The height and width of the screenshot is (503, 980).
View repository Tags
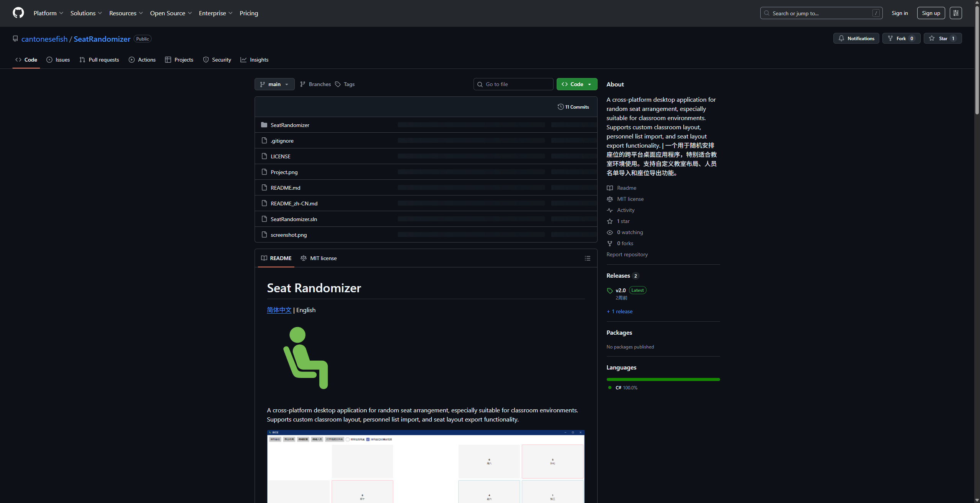(345, 84)
